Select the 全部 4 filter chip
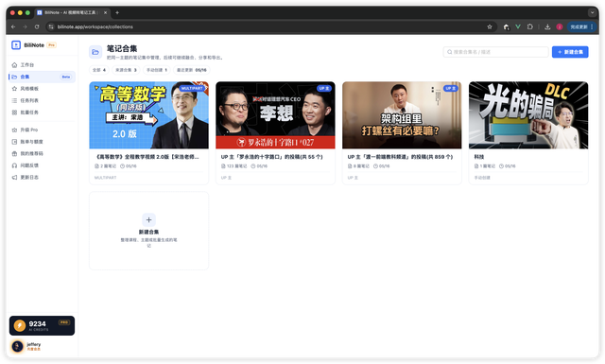605x364 pixels. click(99, 70)
